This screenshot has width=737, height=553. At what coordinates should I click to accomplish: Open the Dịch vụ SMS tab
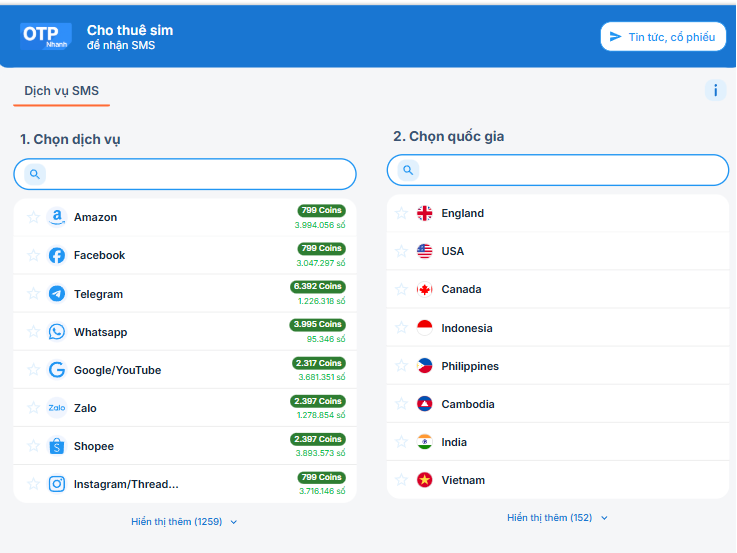click(62, 91)
